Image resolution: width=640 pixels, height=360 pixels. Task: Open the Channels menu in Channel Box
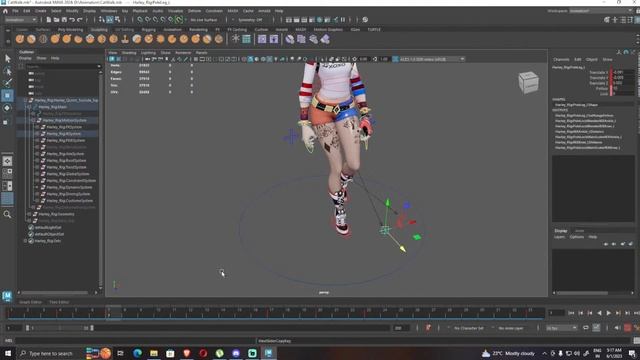click(561, 59)
